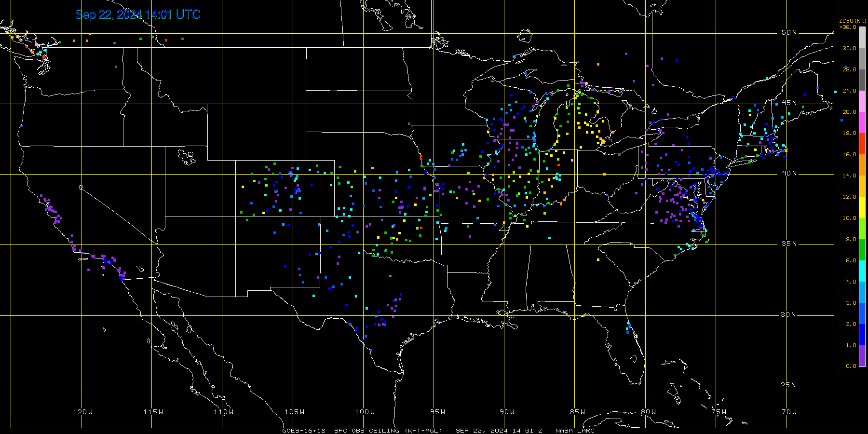Click the 32.0 legend value
This screenshot has height=434, width=868.
(849, 48)
